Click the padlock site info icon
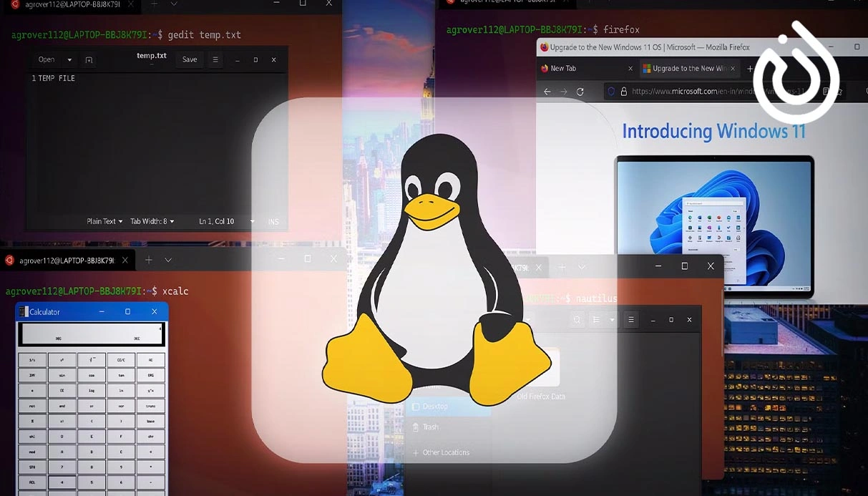The width and height of the screenshot is (868, 496). (x=623, y=92)
